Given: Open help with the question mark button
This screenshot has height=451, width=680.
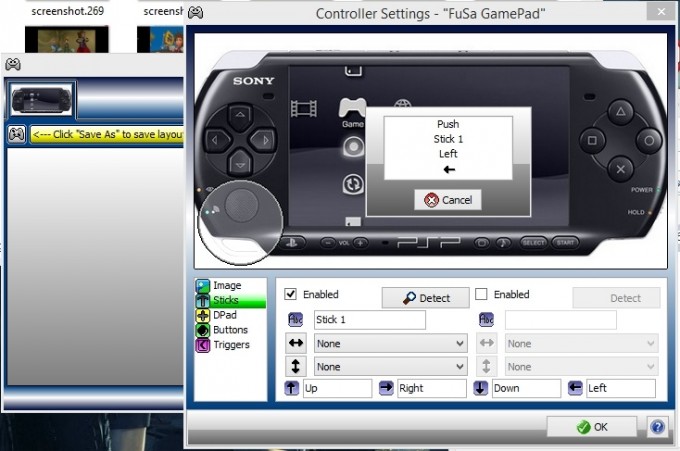Looking at the screenshot, I should click(657, 427).
